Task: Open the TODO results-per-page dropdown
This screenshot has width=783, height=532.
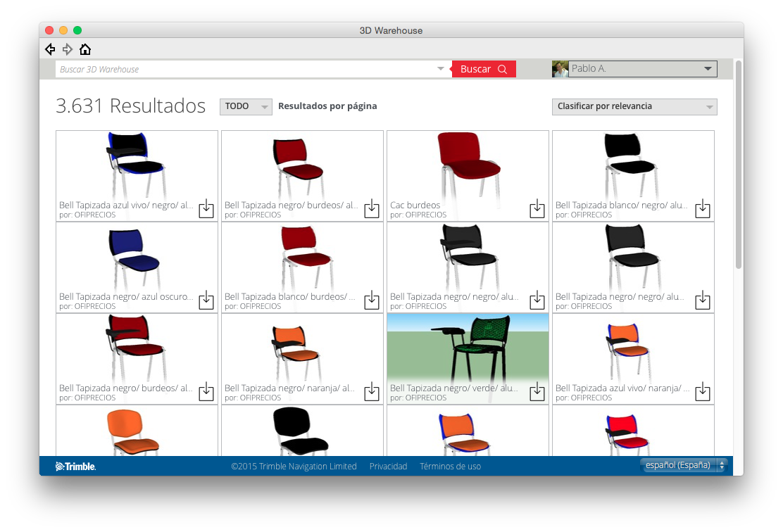Action: point(246,106)
